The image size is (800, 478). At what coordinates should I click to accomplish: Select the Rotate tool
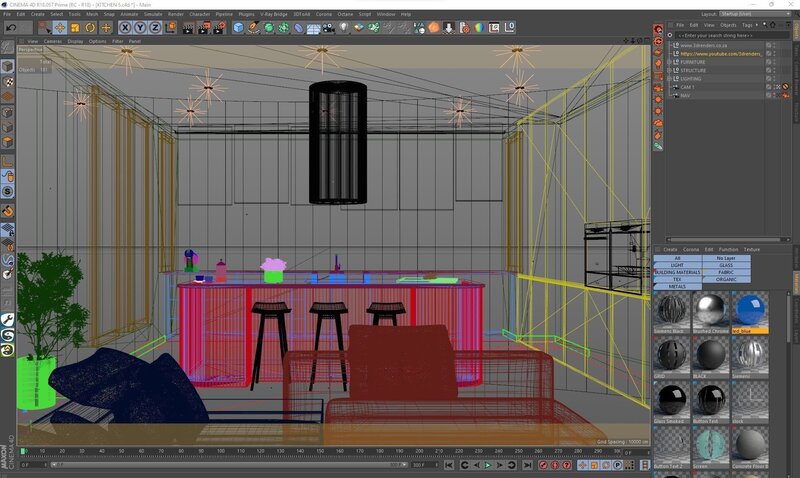(x=91, y=27)
